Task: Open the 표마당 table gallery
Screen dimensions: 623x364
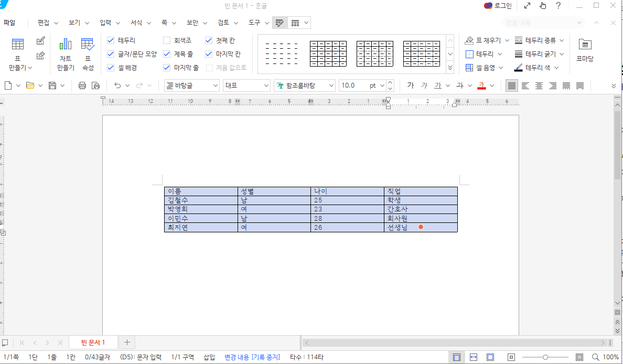Action: [x=585, y=50]
